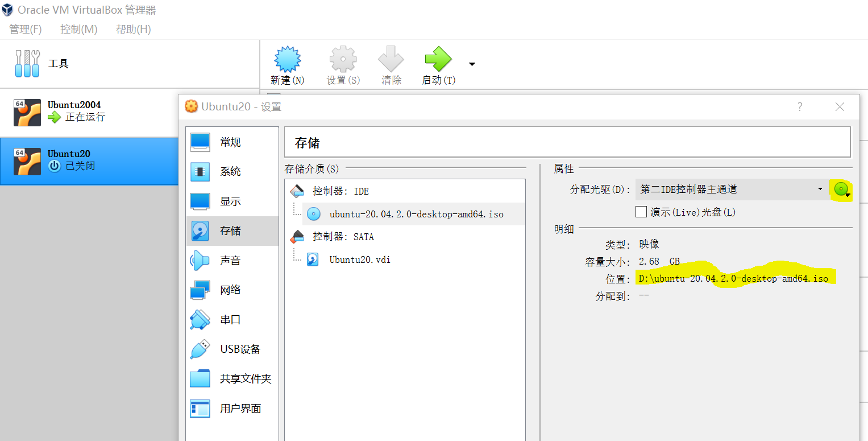This screenshot has width=868, height=441.
Task: Click the 存储 page heading
Action: (x=308, y=142)
